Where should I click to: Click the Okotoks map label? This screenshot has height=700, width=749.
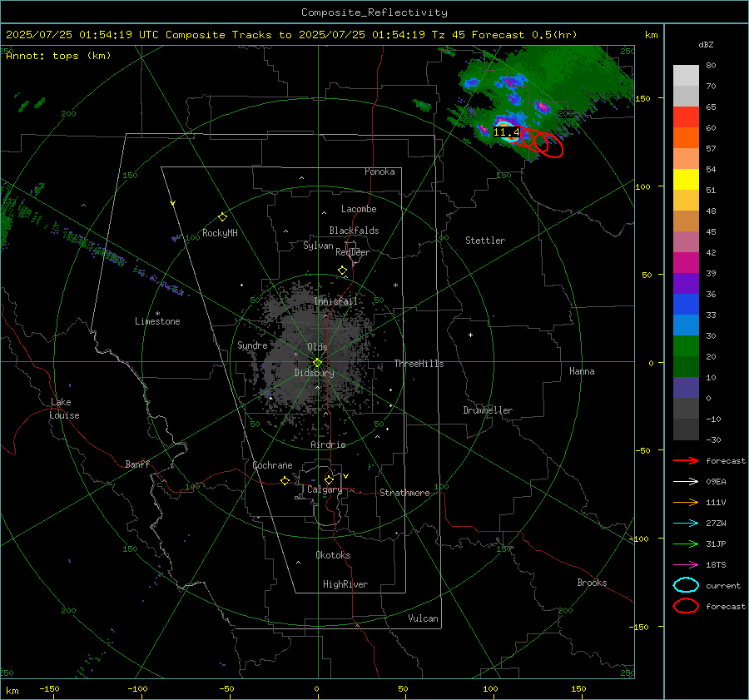coord(334,555)
